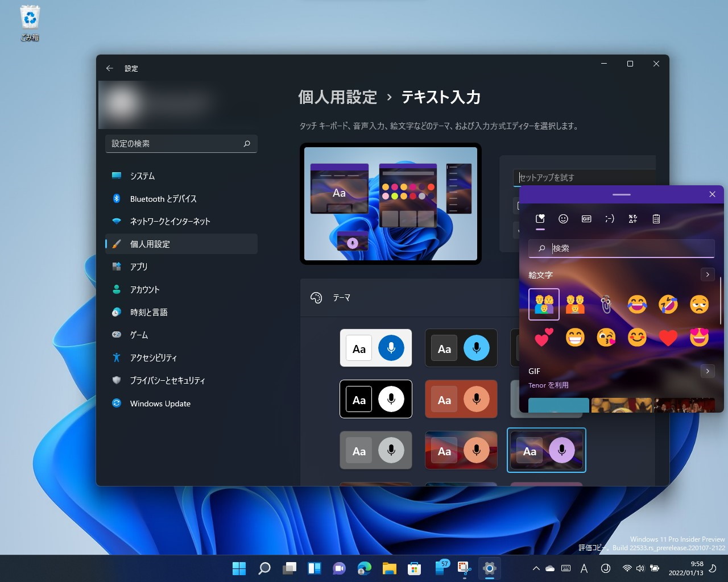Open Microsoft Store from the taskbar

coord(415,568)
